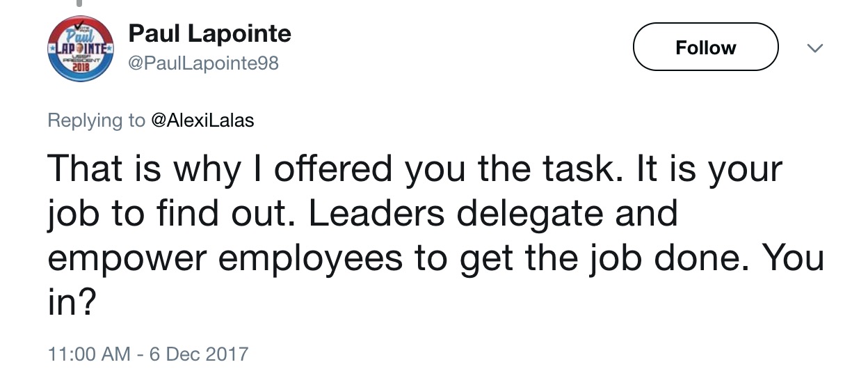The width and height of the screenshot is (868, 376).
Task: Click the Replying to label
Action: click(96, 121)
